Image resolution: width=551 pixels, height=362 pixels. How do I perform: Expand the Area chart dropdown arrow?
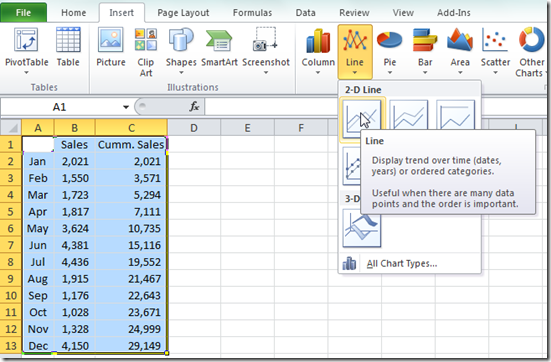[x=460, y=73]
